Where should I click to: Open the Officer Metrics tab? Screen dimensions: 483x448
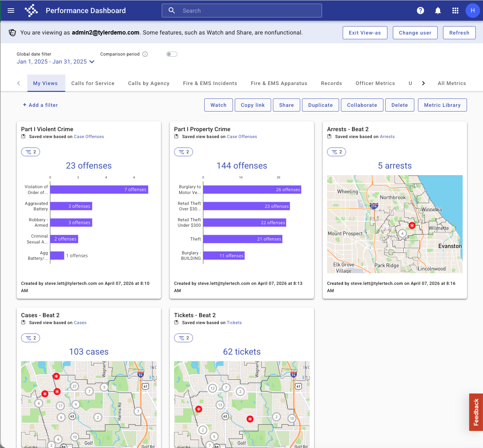(x=375, y=83)
